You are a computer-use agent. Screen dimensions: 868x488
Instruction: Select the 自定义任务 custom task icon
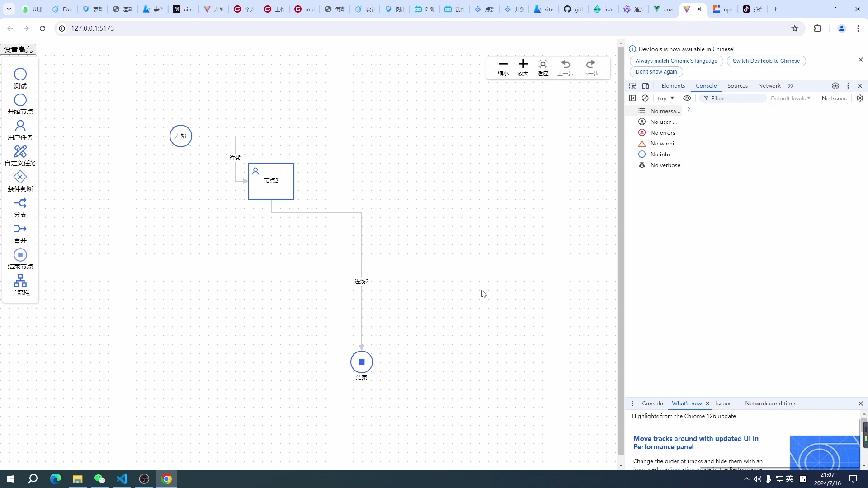(x=20, y=151)
